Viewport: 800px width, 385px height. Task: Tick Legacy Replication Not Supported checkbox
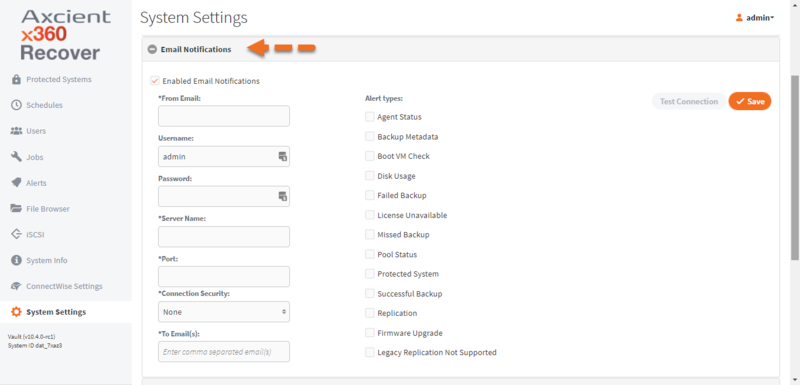[369, 352]
